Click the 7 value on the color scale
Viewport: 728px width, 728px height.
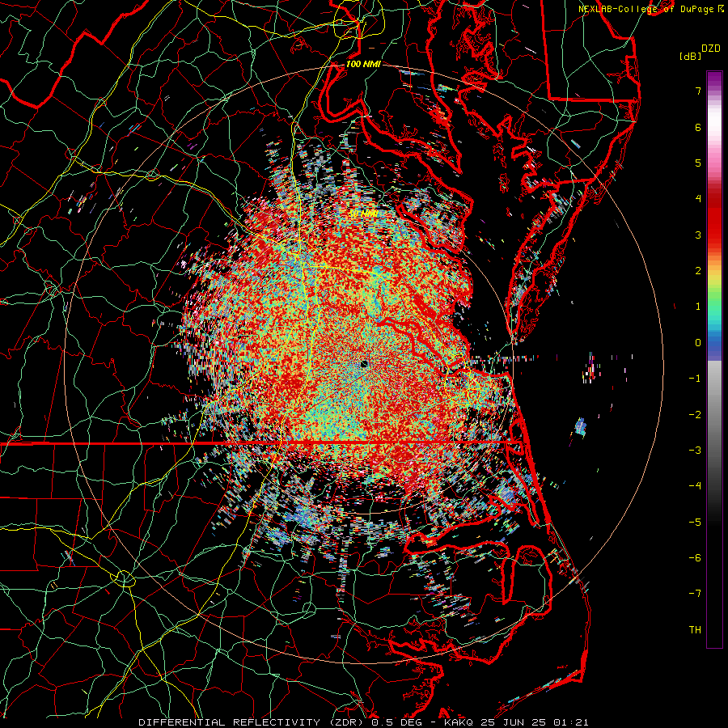pyautogui.click(x=698, y=91)
